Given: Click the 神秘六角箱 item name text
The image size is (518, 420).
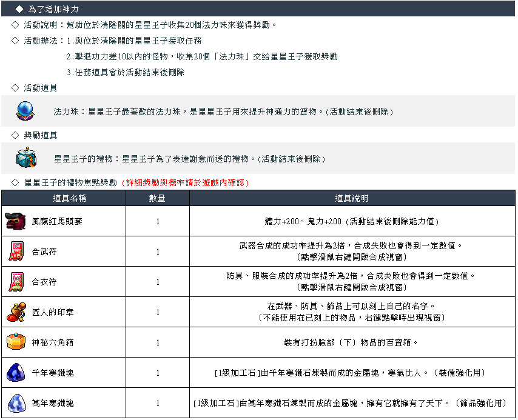Looking at the screenshot, I should [x=53, y=342].
